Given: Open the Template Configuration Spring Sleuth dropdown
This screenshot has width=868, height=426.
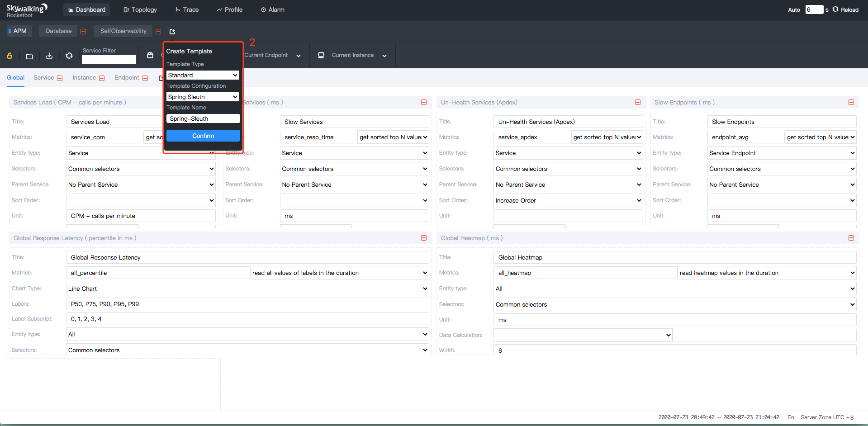Looking at the screenshot, I should [x=203, y=97].
